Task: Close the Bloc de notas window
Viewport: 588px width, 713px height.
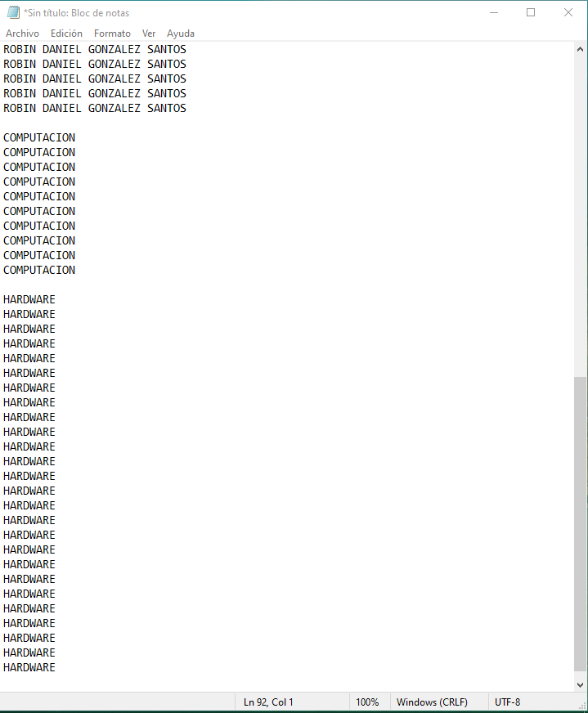Action: tap(568, 13)
